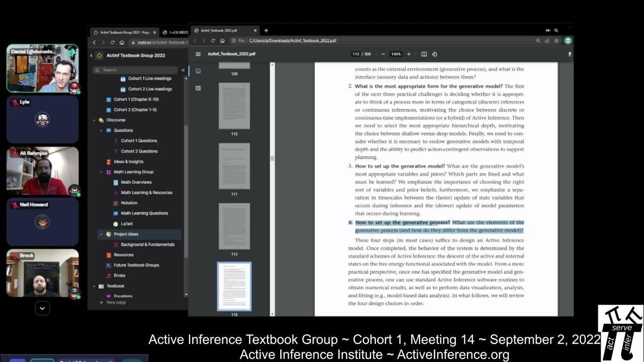Viewport: 644px width, 362px height.
Task: Collapse the Discourse section in Coda sidebar
Action: (94, 120)
